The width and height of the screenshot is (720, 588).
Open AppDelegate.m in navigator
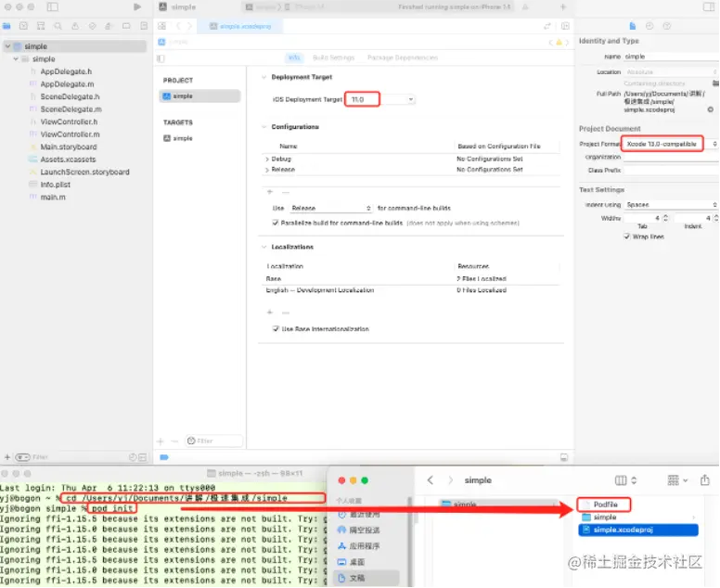(x=67, y=84)
